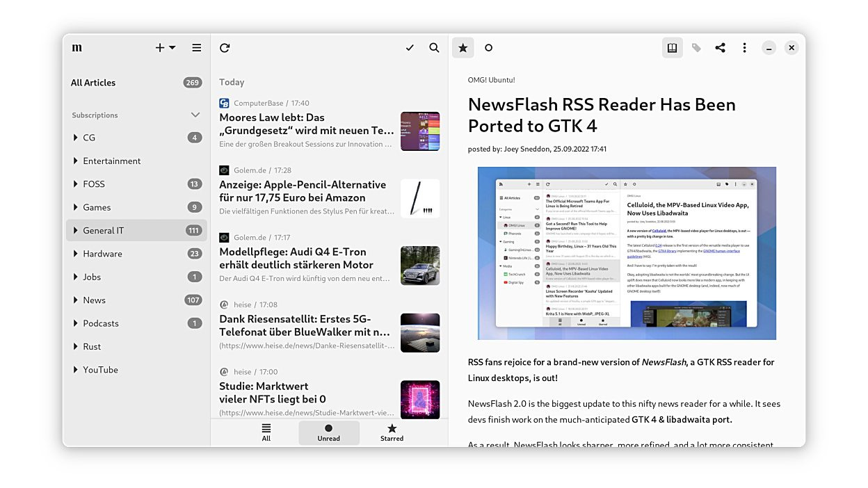Click heise favicon at 17:00
The height and width of the screenshot is (488, 868).
tap(224, 372)
